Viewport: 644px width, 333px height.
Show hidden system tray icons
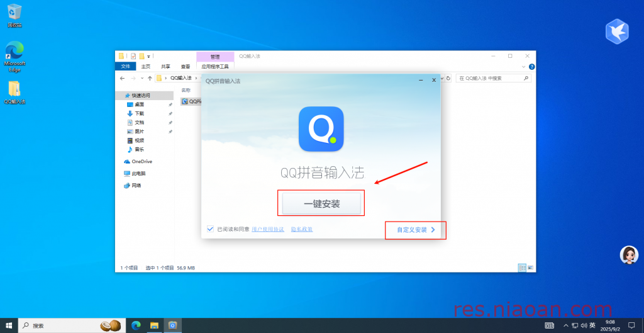point(565,325)
